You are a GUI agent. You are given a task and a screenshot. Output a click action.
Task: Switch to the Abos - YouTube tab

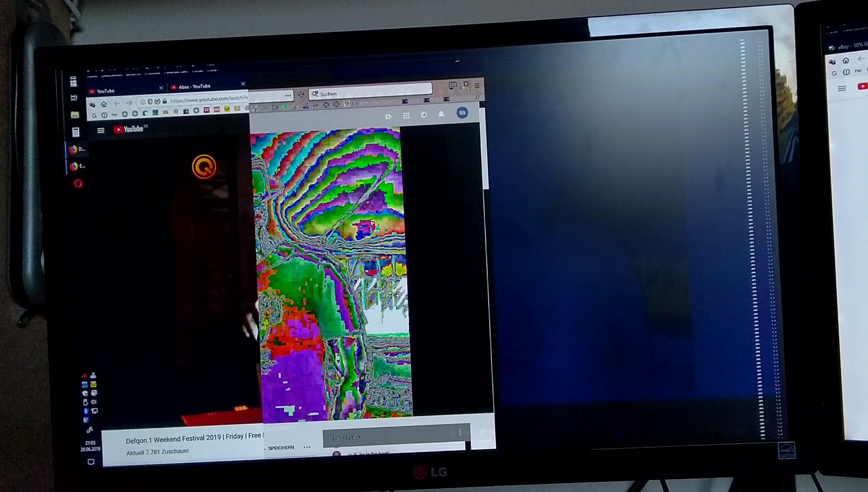tap(194, 87)
